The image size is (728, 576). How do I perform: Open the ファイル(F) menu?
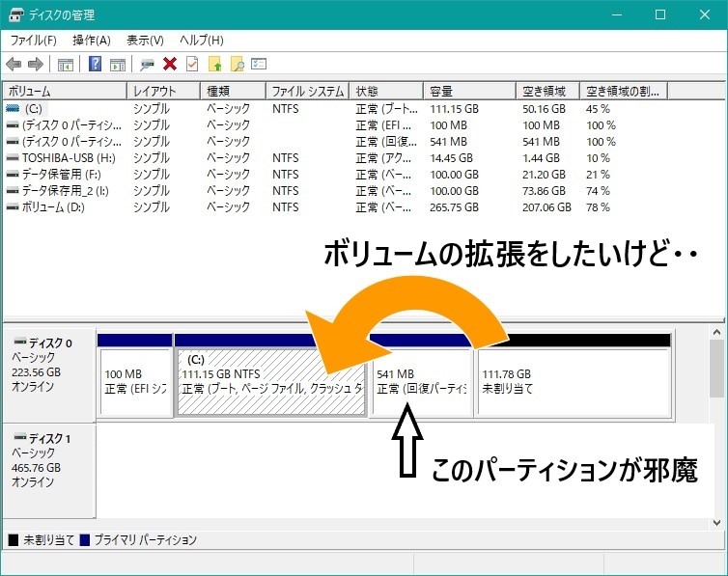coord(34,41)
